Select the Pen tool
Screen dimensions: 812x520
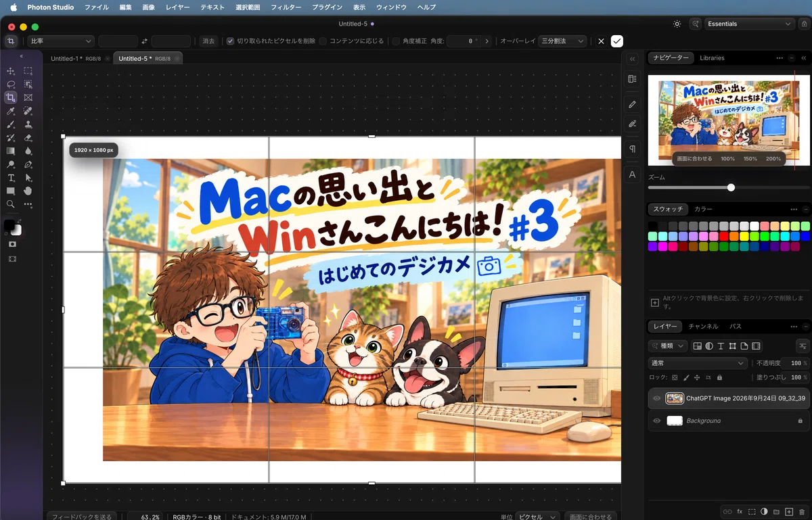pos(28,164)
